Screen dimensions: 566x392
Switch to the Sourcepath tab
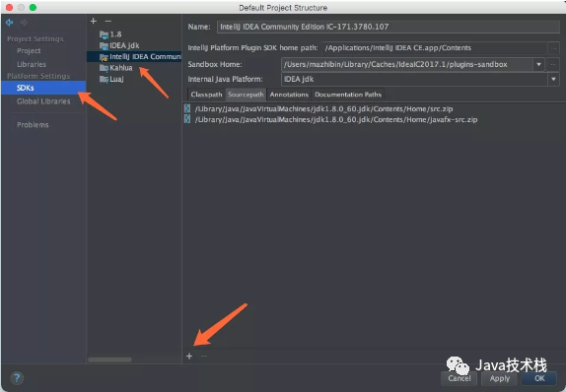[246, 95]
